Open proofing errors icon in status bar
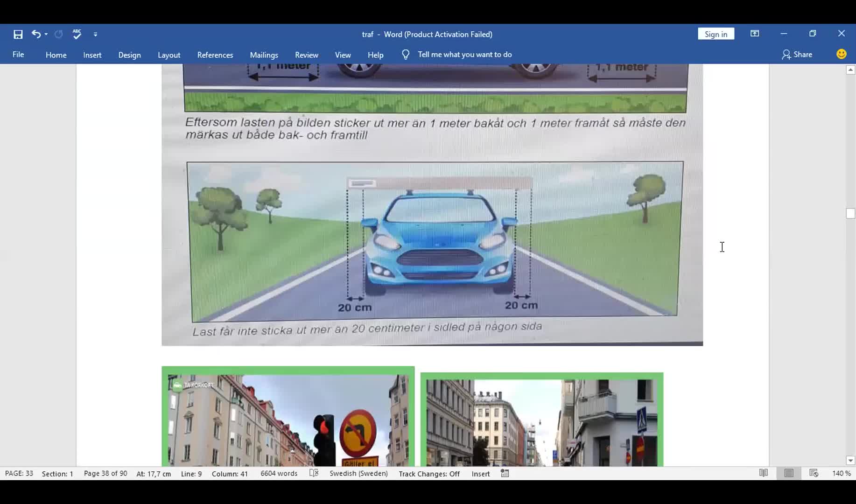The height and width of the screenshot is (504, 856). tap(314, 473)
